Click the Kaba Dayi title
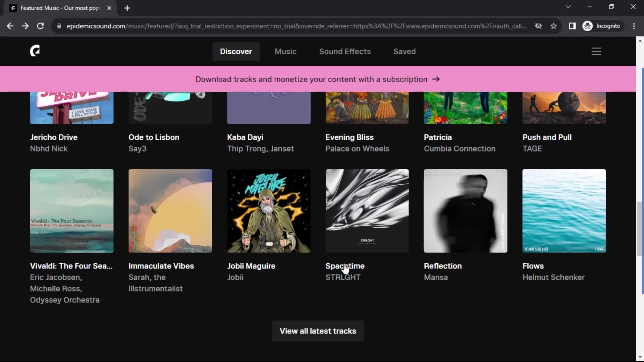The width and height of the screenshot is (644, 362). point(245,137)
